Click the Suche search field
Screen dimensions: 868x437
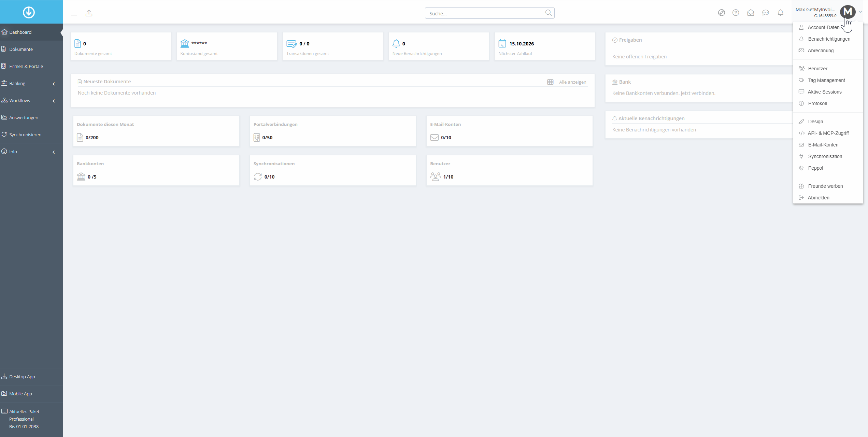489,13
